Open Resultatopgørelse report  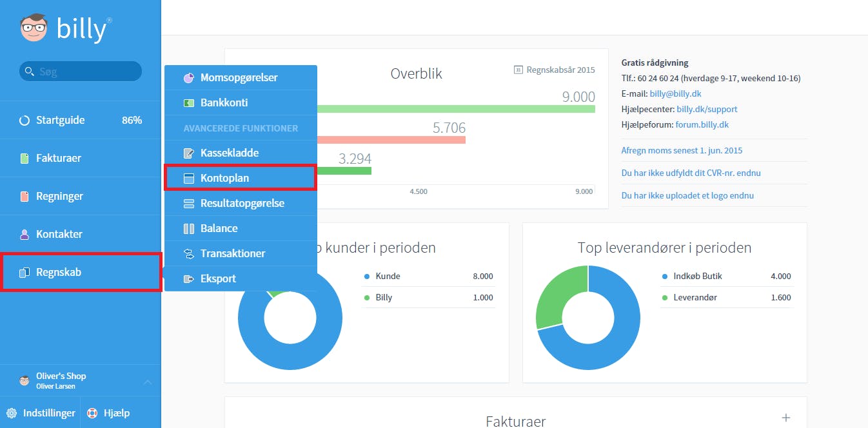click(241, 204)
